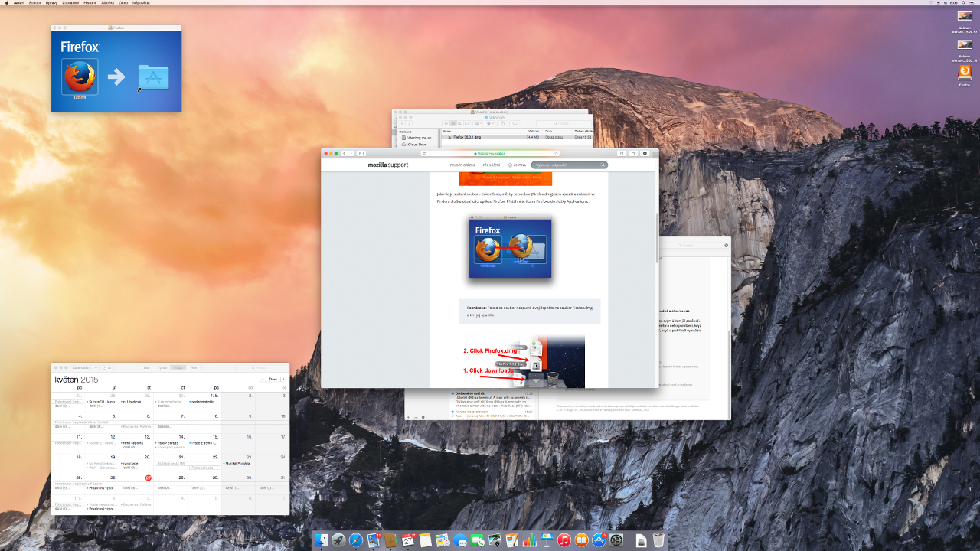980x551 pixels.
Task: Click the Calendar search field
Action: 260,368
